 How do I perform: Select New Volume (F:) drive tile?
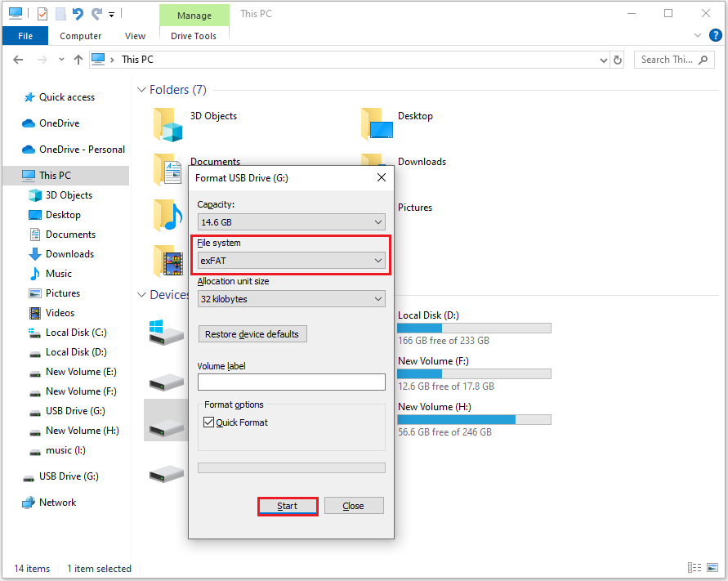(x=474, y=373)
